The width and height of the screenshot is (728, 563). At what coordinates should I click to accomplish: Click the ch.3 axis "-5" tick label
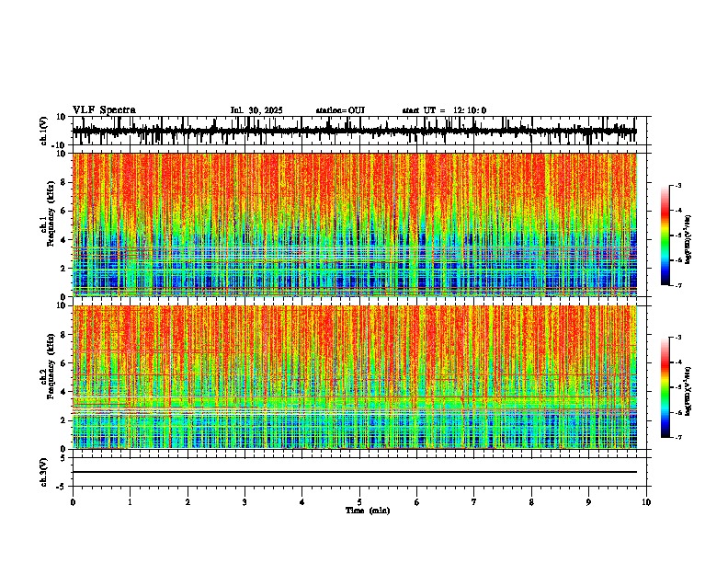pyautogui.click(x=63, y=487)
